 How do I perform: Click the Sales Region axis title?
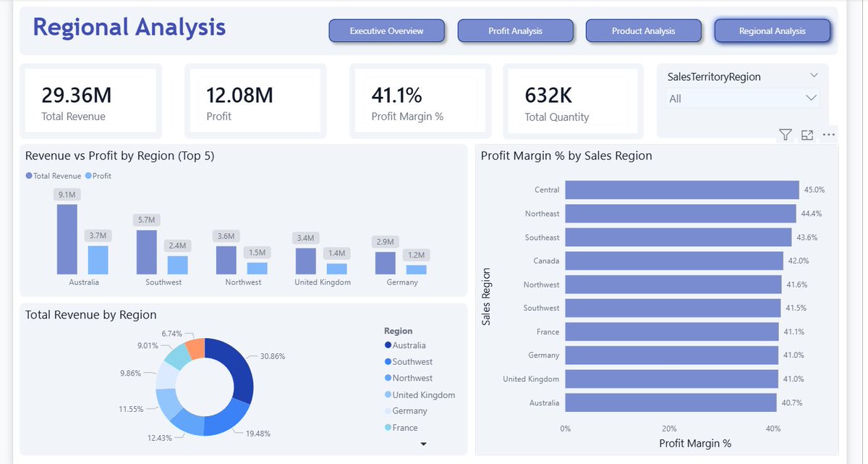[x=486, y=297]
